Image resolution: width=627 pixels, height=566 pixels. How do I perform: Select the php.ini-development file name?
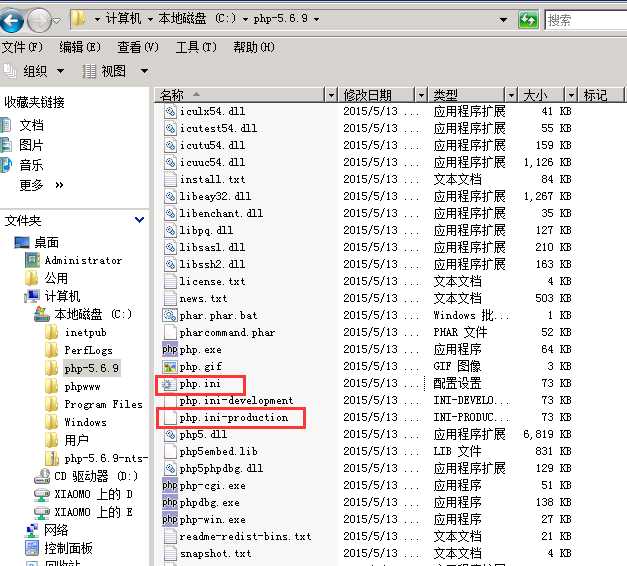click(236, 400)
